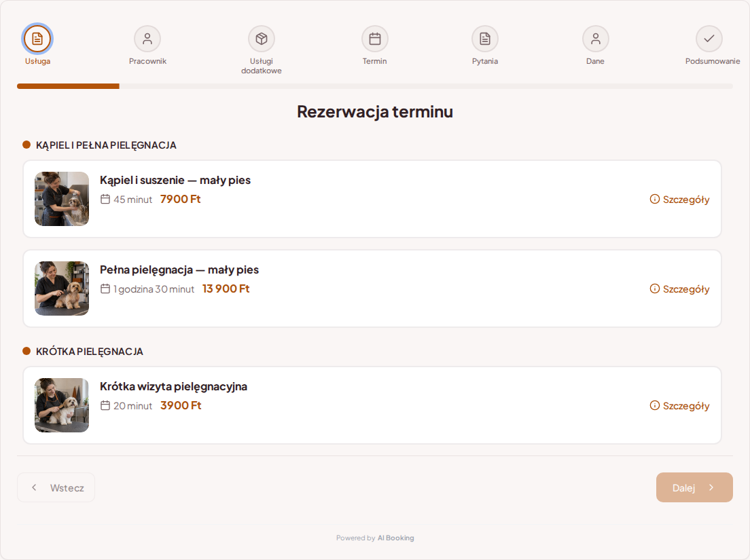Click the Usługa step label

click(x=38, y=61)
